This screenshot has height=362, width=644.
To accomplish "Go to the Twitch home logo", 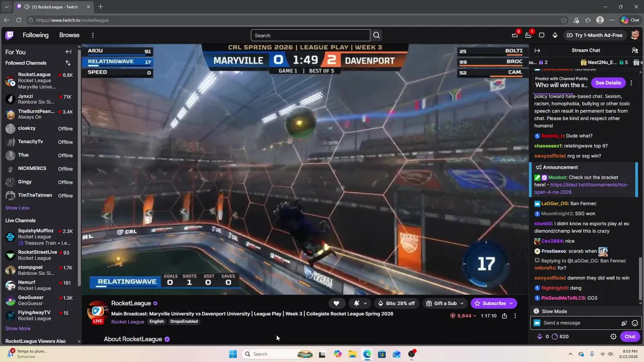I will tap(10, 35).
